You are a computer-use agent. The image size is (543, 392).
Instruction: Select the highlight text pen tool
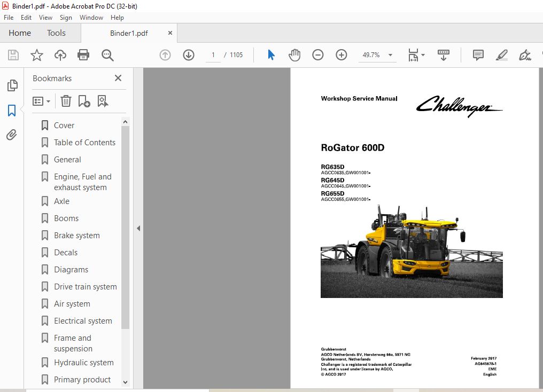[x=501, y=55]
